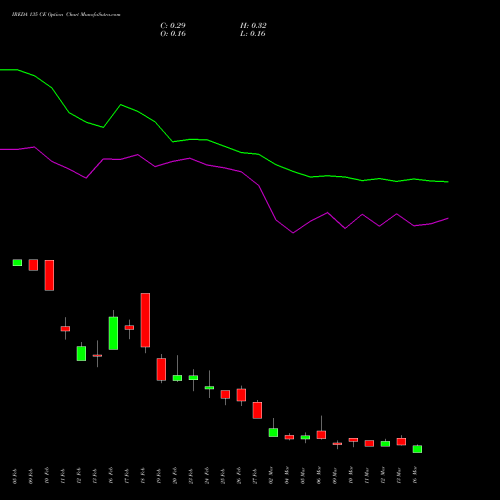
Task: Click the '16 Mar' date axis label
Action: [x=415, y=476]
